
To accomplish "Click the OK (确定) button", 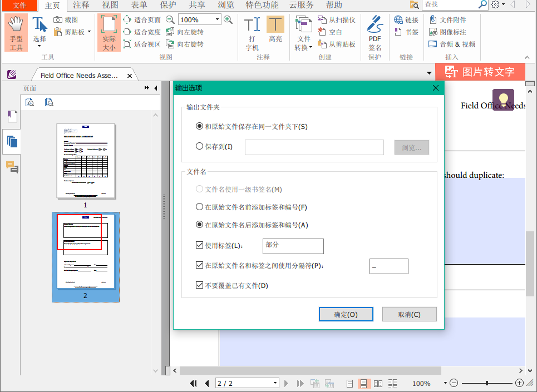I will 346,314.
